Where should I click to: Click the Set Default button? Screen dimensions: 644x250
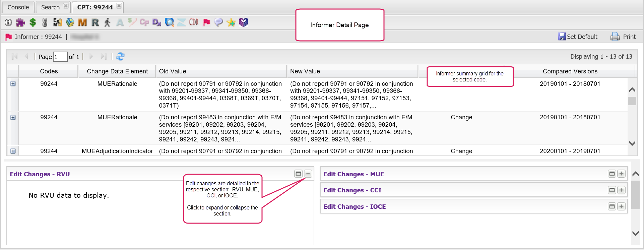(578, 37)
